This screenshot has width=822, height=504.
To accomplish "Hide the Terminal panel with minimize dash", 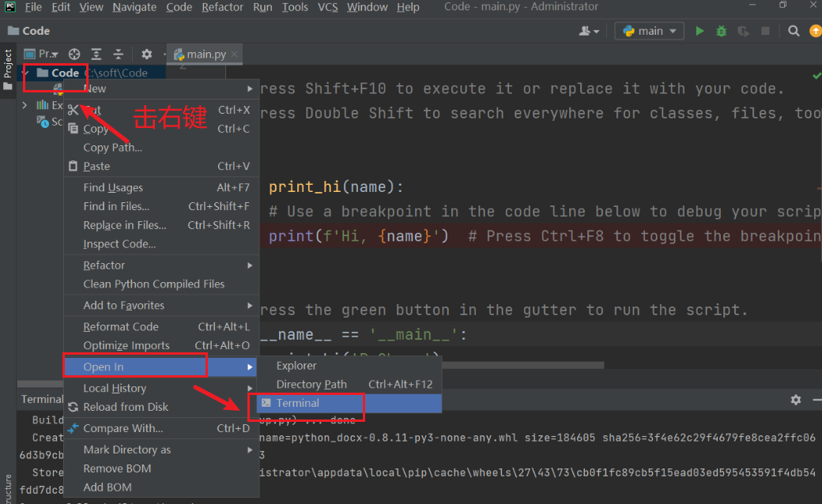I will pos(816,400).
